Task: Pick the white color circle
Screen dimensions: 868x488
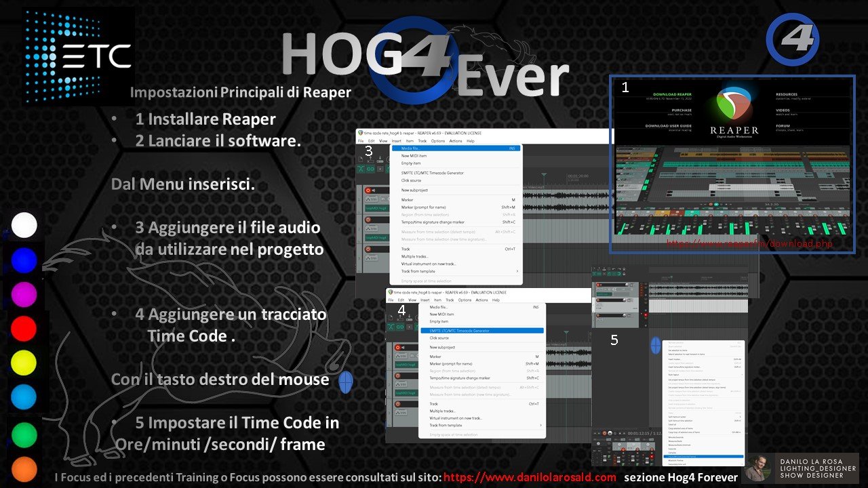Action: [24, 225]
